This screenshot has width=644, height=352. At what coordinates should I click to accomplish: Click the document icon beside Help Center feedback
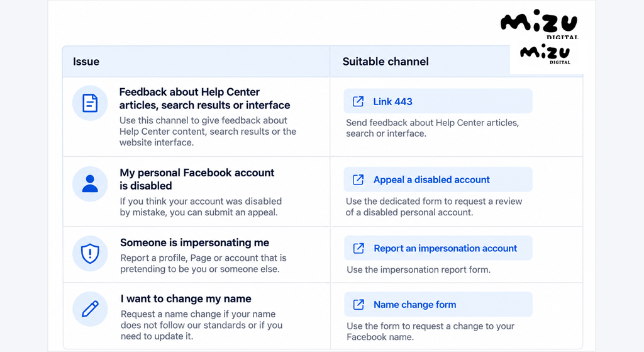(x=90, y=103)
